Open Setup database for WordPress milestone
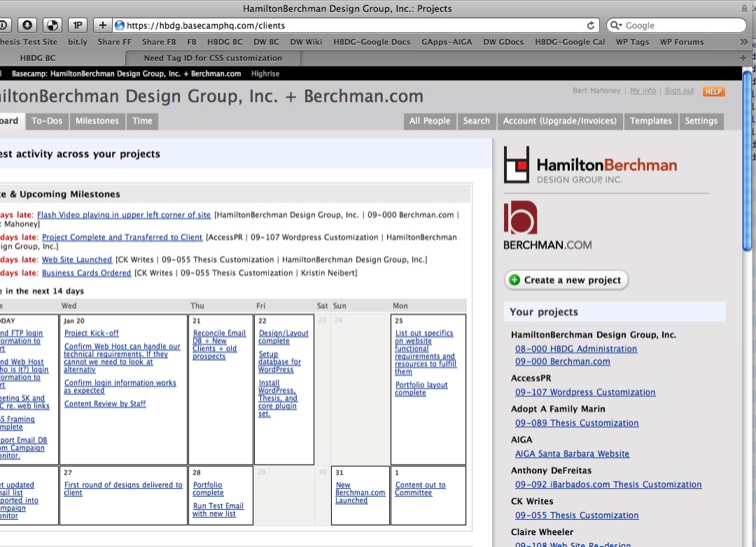 coord(279,362)
